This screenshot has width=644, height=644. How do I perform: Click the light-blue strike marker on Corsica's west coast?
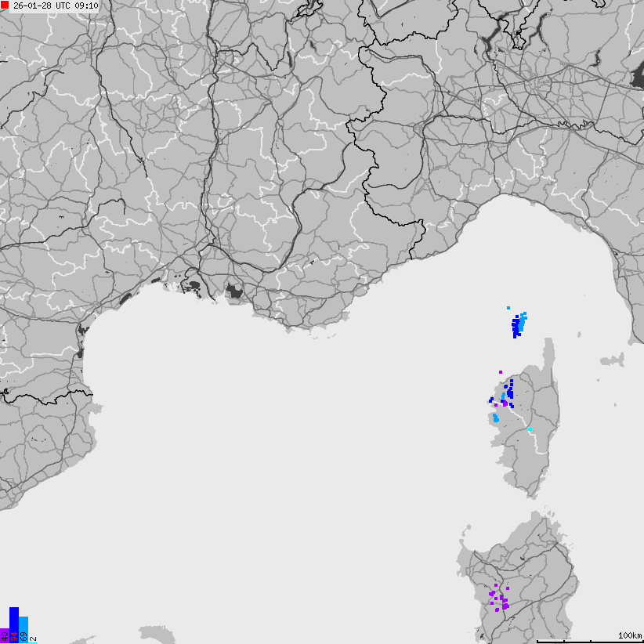tap(495, 418)
